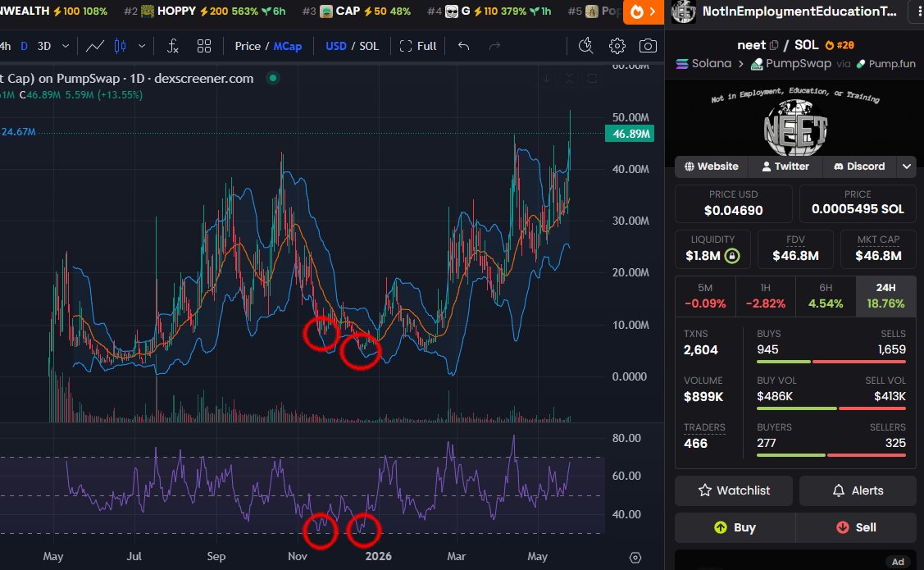Click the Buyers versus Sellers ratio bar
The height and width of the screenshot is (570, 924).
(x=831, y=455)
